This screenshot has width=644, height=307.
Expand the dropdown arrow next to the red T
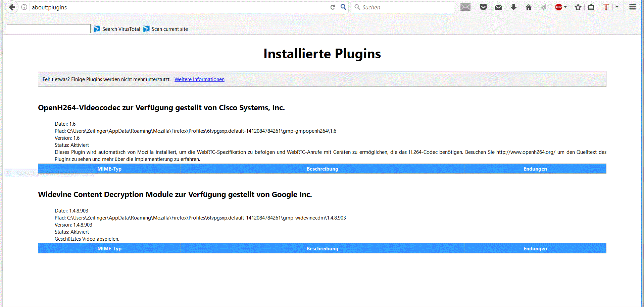[617, 7]
